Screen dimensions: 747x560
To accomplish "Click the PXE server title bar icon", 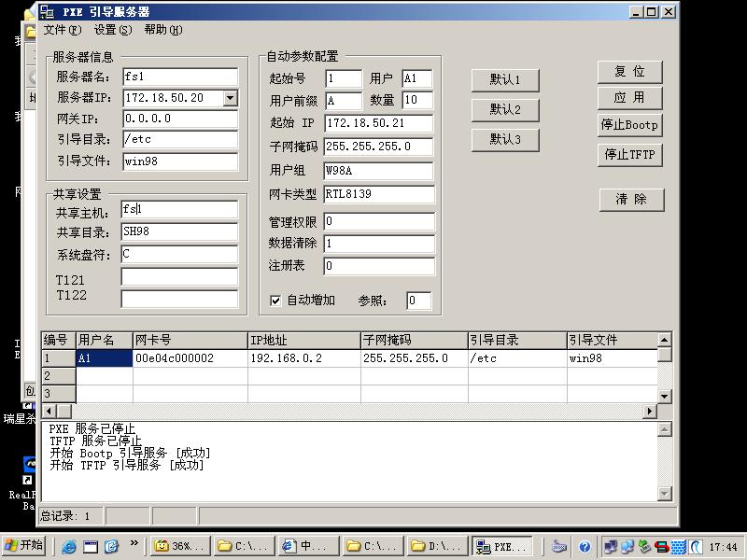I will pyautogui.click(x=46, y=12).
